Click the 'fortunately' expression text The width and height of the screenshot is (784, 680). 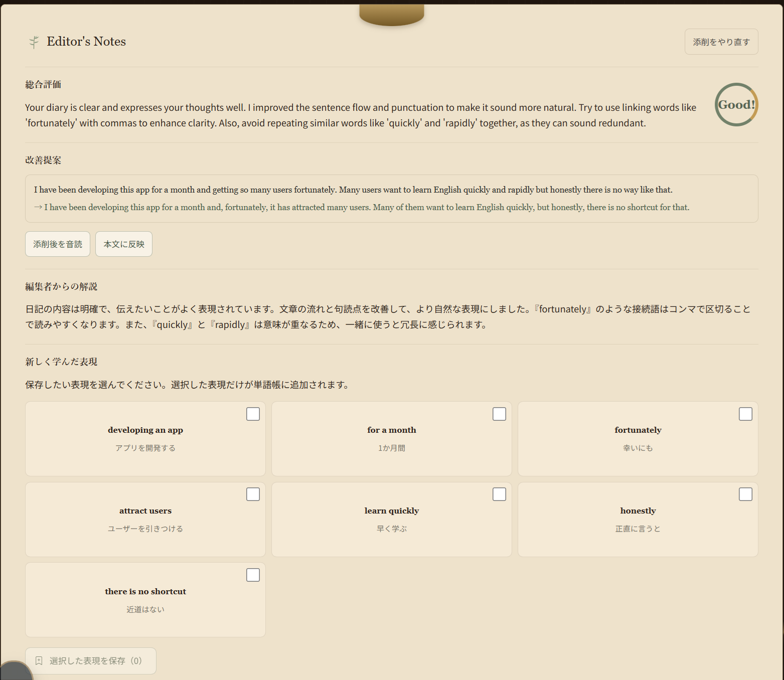[x=638, y=430]
